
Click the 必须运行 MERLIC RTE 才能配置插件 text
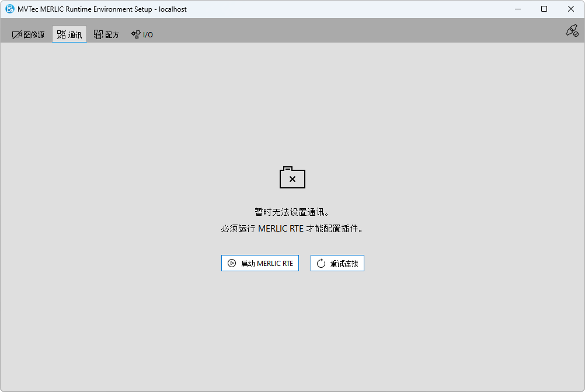292,229
